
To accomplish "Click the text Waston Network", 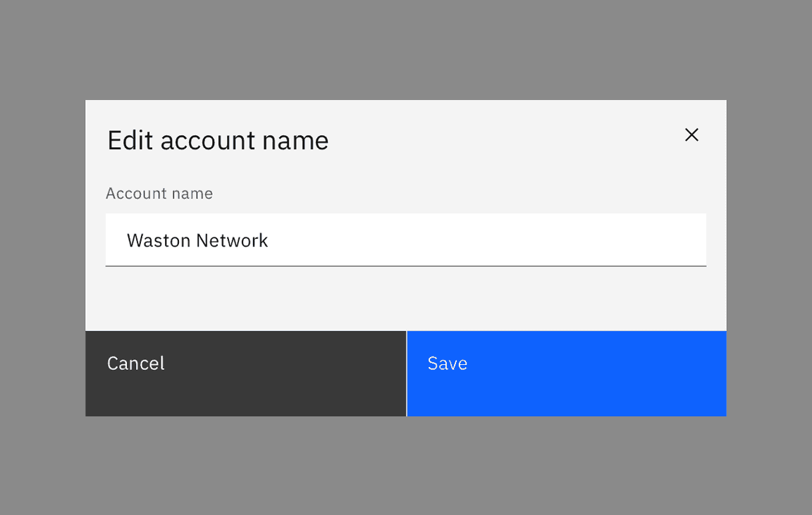I will pos(197,240).
